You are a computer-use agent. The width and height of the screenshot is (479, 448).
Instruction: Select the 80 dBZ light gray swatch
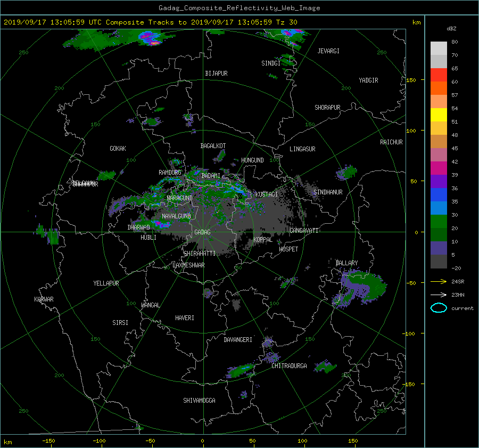(x=439, y=48)
